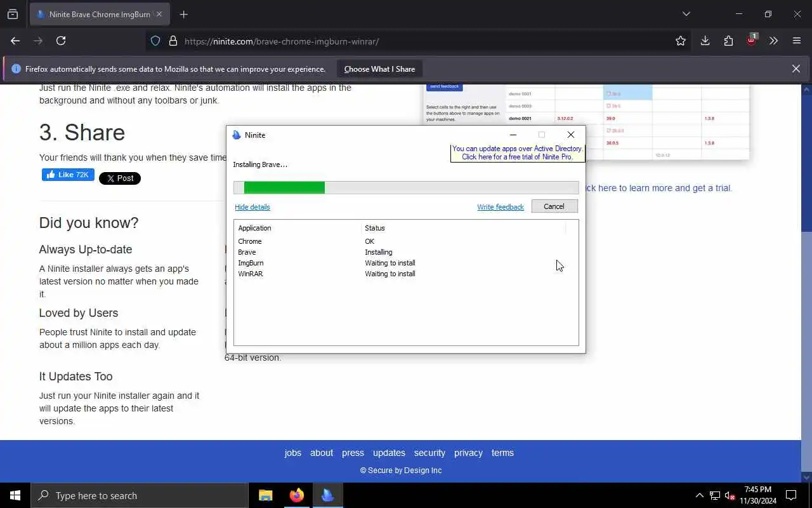The width and height of the screenshot is (812, 508).
Task: Show hidden system tray icons
Action: coord(699,495)
